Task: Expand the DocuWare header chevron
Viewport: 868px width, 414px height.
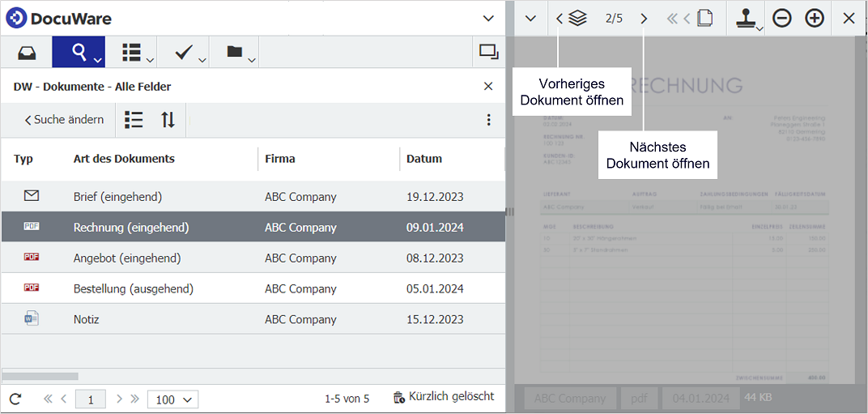Action: (487, 18)
